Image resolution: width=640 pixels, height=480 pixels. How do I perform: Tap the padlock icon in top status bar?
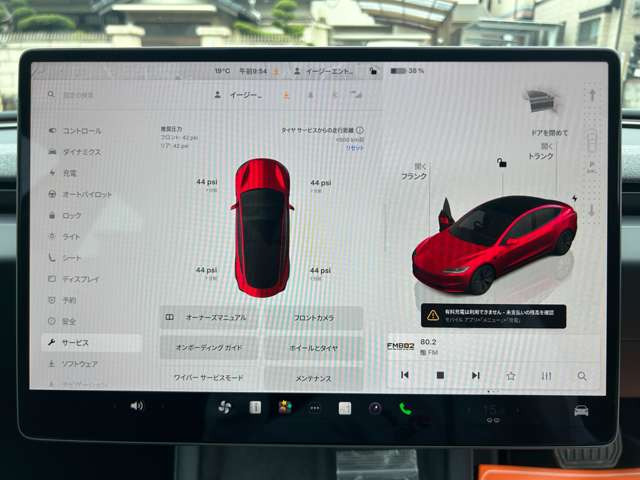(x=373, y=71)
